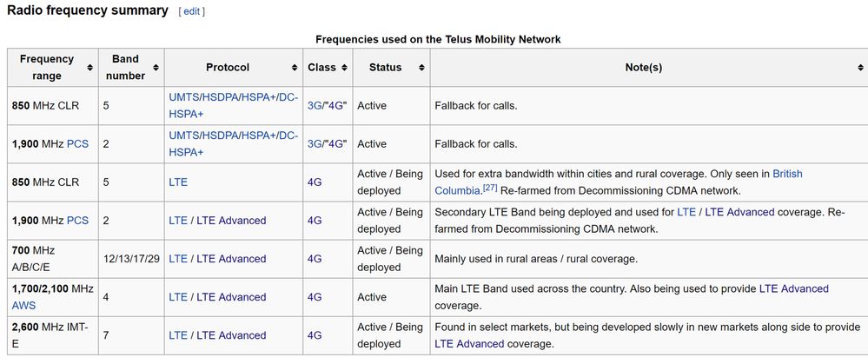The image size is (868, 364).
Task: Open the AWS frequency link
Action: pyautogui.click(x=23, y=305)
